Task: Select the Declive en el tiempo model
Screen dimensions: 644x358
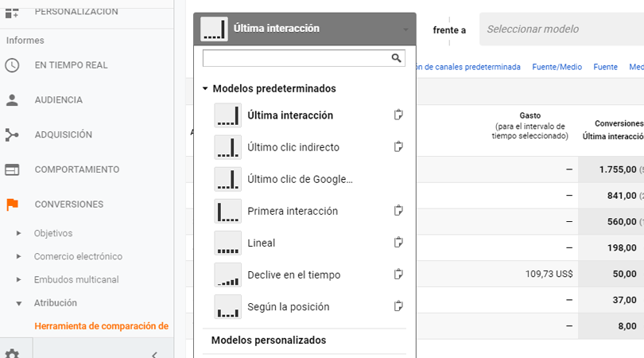Action: [x=293, y=275]
